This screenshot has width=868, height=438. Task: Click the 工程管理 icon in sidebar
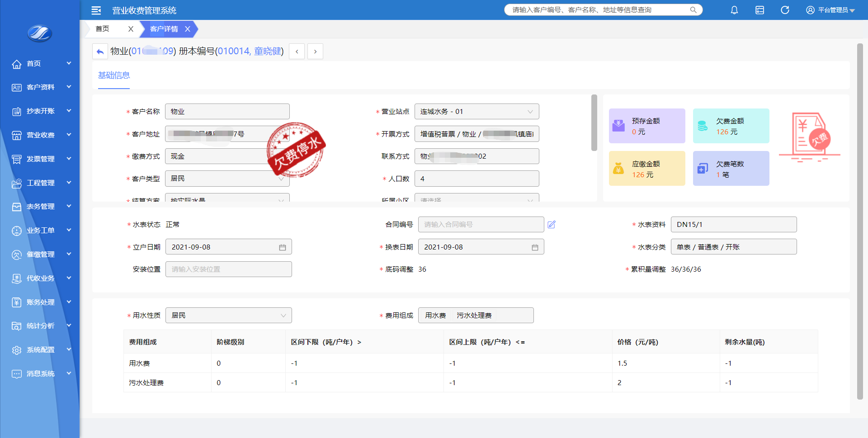(17, 183)
